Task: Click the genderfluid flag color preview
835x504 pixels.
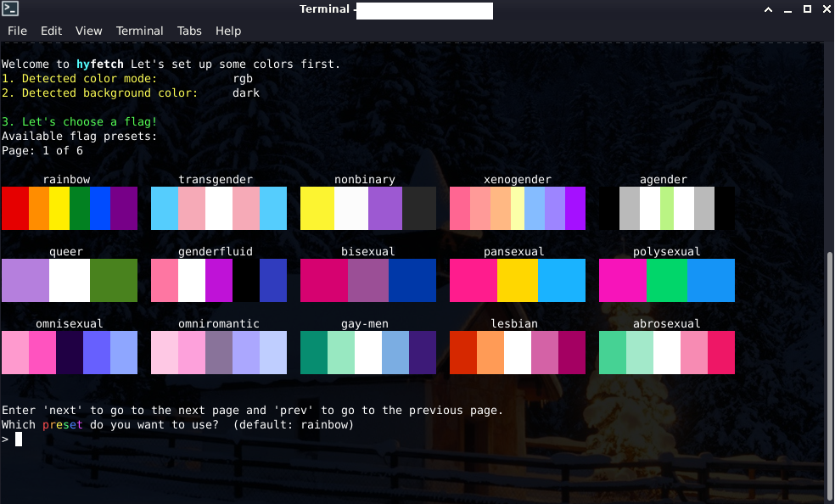Action: (219, 281)
